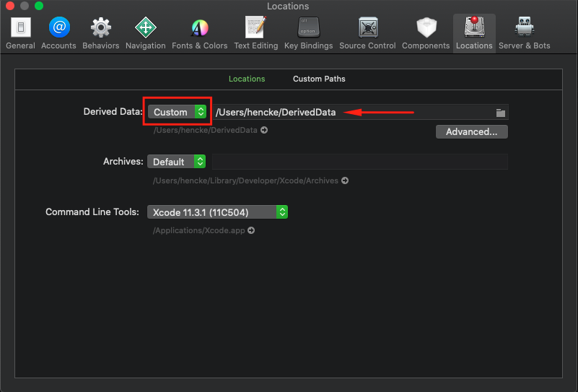The image size is (578, 392).
Task: Click the green zoom window button
Action: pos(39,6)
